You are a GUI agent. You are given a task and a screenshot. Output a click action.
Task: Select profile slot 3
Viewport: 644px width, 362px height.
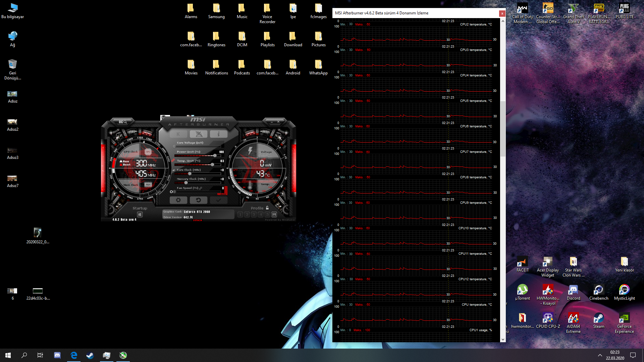(254, 215)
